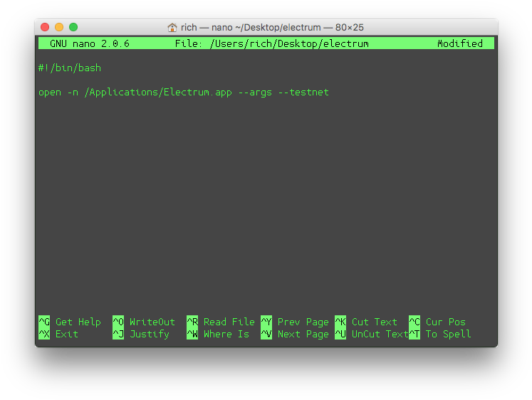Click the home folder icon in title bar
Screen dimensions: 532x400
click(x=172, y=28)
